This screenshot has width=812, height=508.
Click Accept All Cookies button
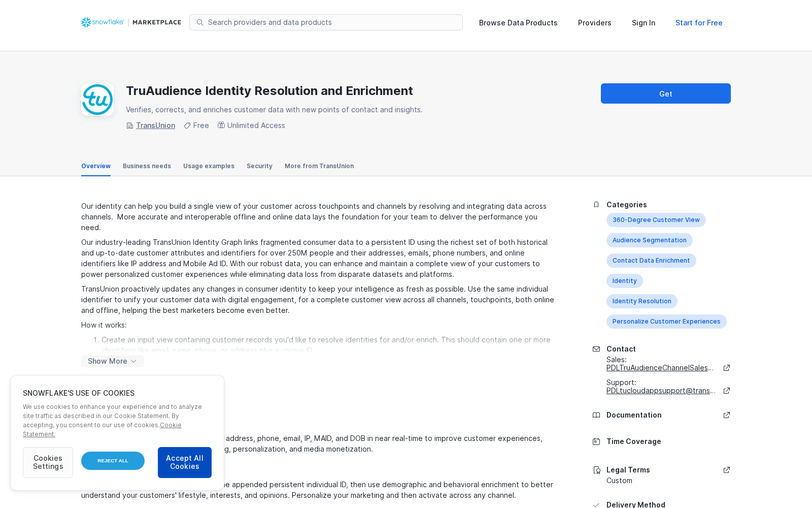coord(185,462)
